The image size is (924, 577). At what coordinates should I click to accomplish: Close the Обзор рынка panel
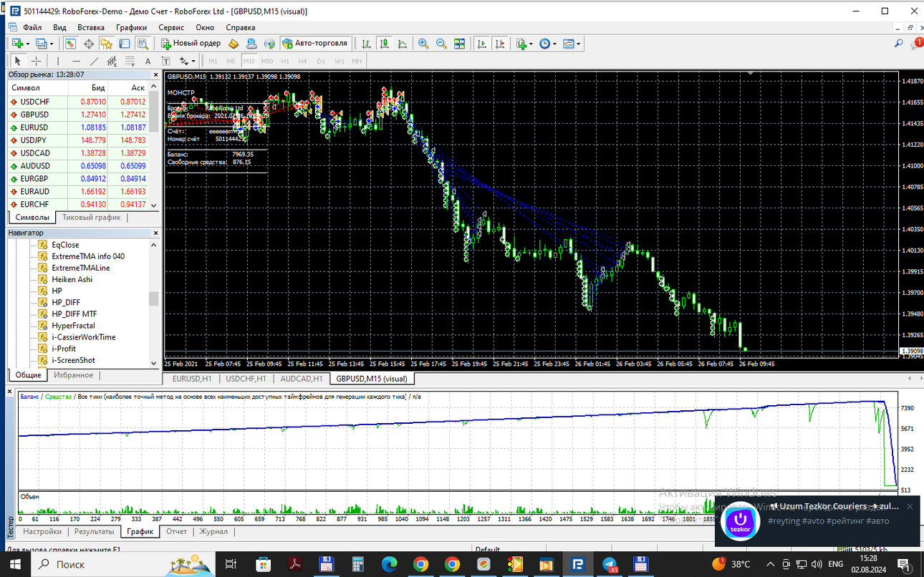(156, 74)
